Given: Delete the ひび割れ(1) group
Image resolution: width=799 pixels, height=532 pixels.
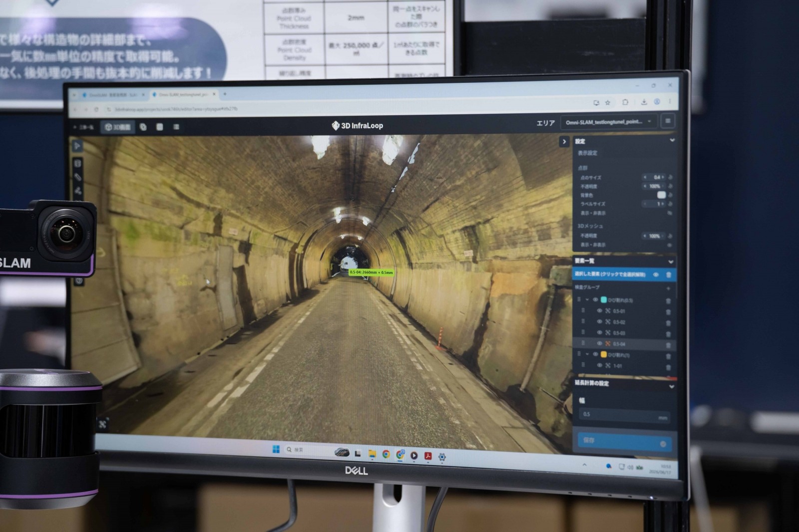Looking at the screenshot, I should 668,356.
